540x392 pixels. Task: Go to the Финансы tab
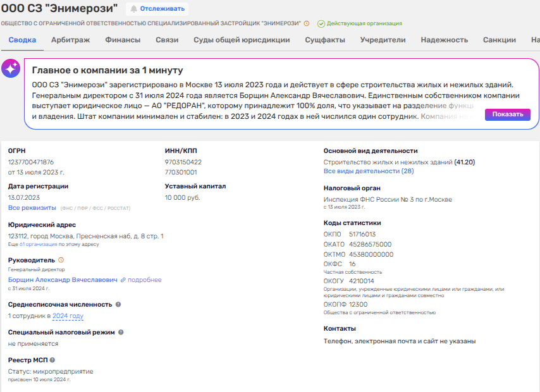point(123,40)
